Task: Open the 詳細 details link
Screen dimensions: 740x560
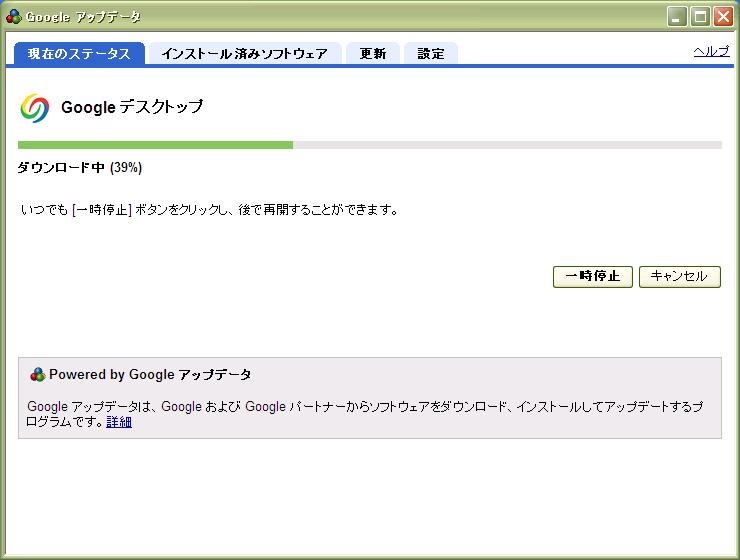Action: [x=119, y=422]
